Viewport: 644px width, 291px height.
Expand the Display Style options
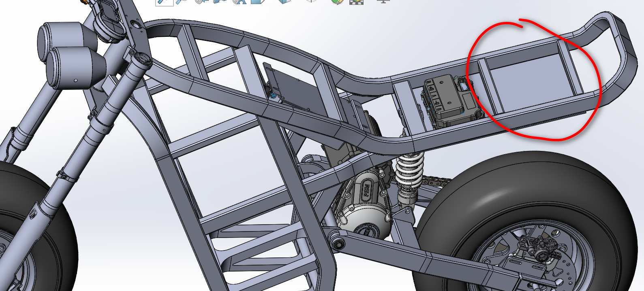pyautogui.click(x=285, y=2)
